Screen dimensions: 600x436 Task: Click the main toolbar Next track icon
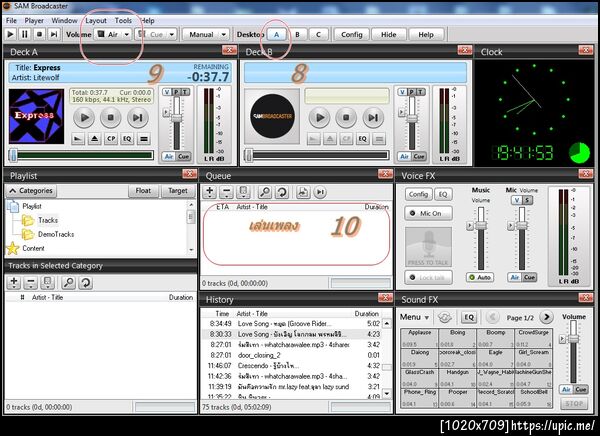(54, 34)
